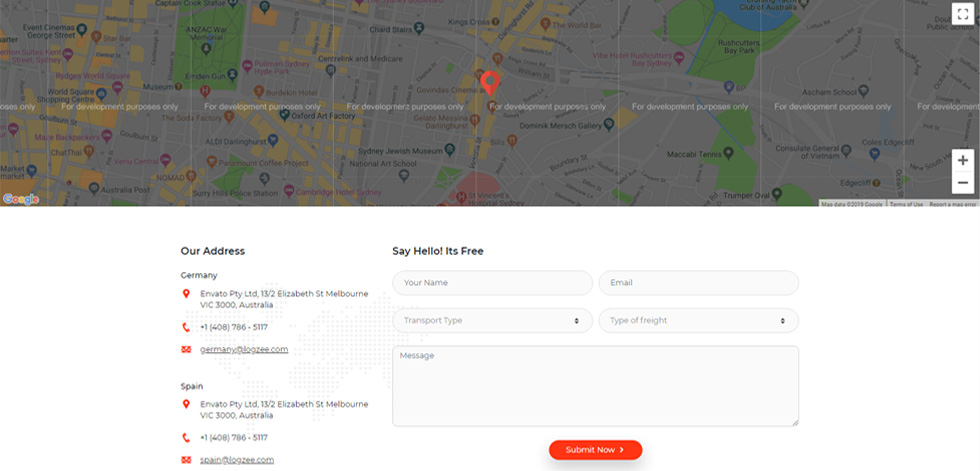This screenshot has height=471, width=980.
Task: Click The World Bar map marker
Action: click(x=544, y=24)
